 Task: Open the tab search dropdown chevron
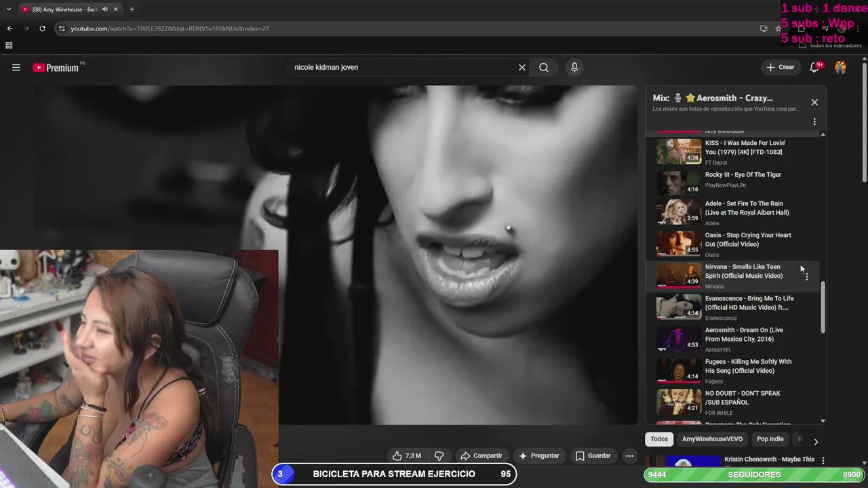8,9
